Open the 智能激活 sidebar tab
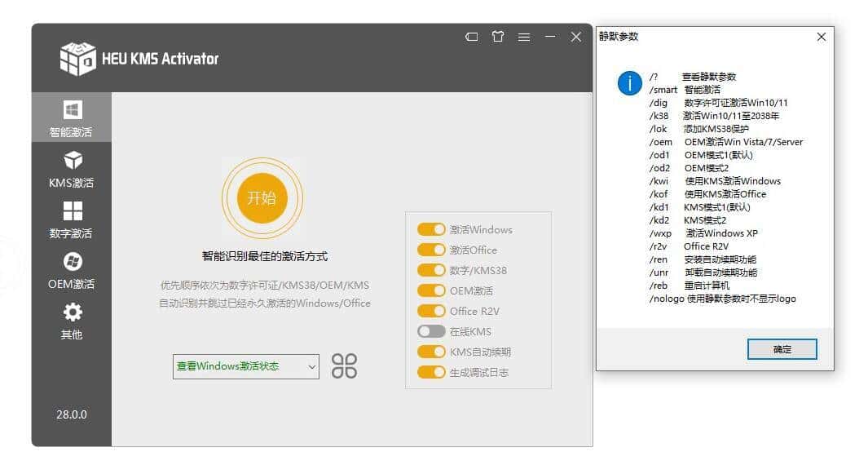The height and width of the screenshot is (474, 868). pyautogui.click(x=72, y=117)
